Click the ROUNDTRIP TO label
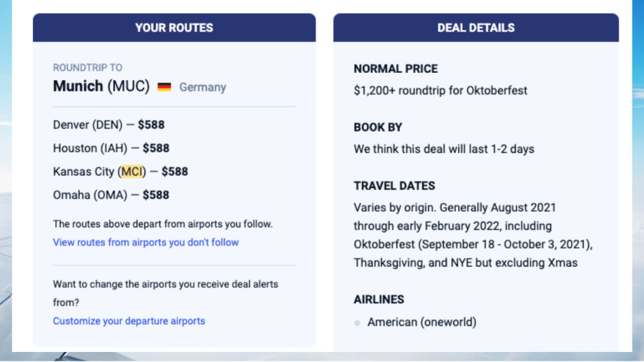 (x=87, y=67)
